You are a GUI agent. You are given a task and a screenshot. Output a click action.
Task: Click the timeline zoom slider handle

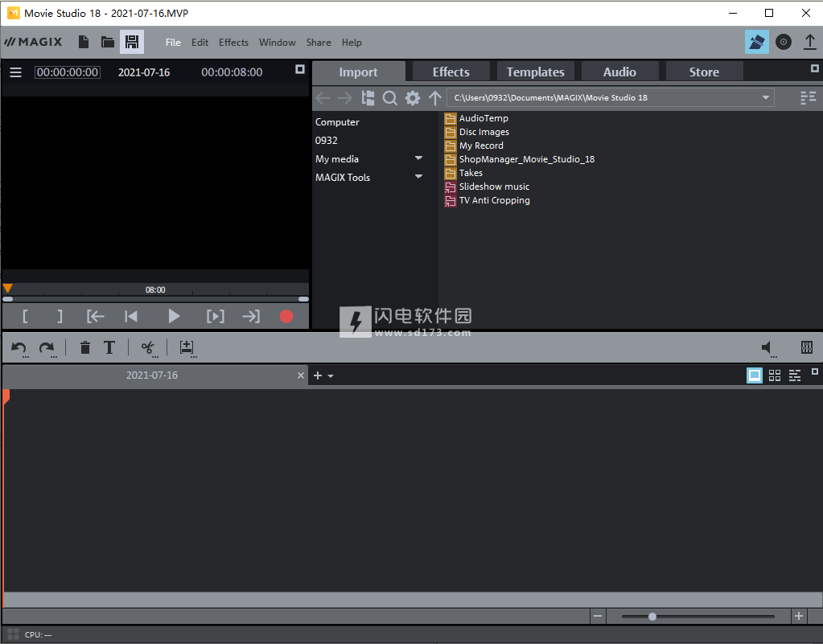point(652,617)
